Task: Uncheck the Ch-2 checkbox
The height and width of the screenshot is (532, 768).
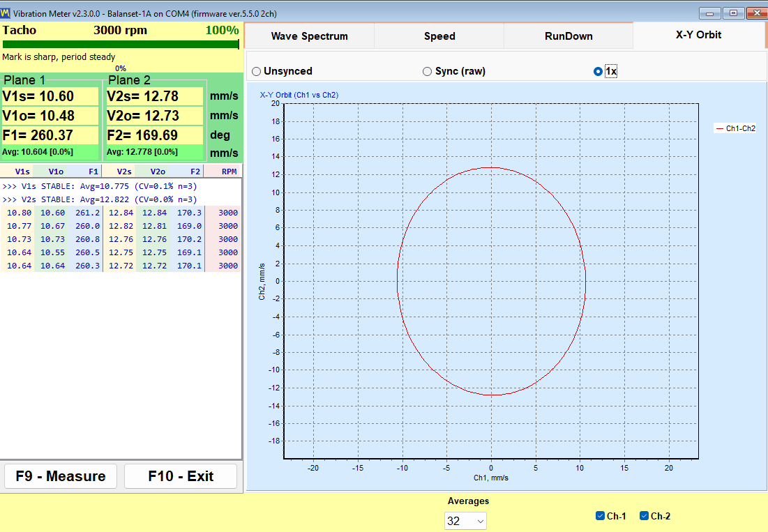Action: (644, 515)
